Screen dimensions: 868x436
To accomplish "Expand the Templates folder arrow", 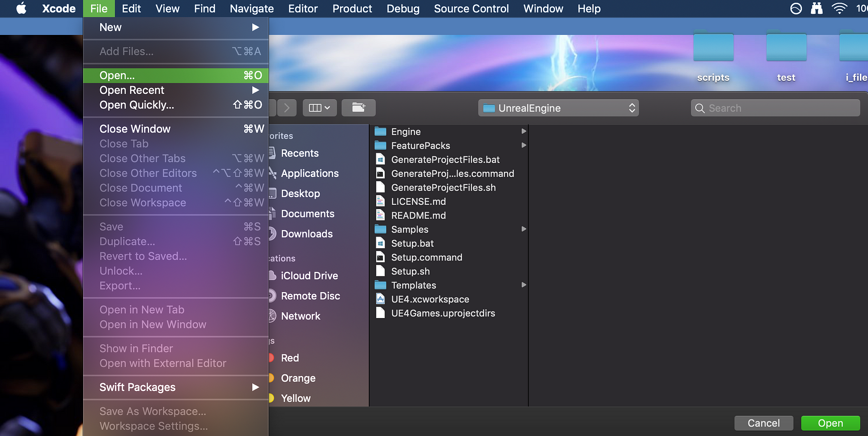I will tap(523, 285).
